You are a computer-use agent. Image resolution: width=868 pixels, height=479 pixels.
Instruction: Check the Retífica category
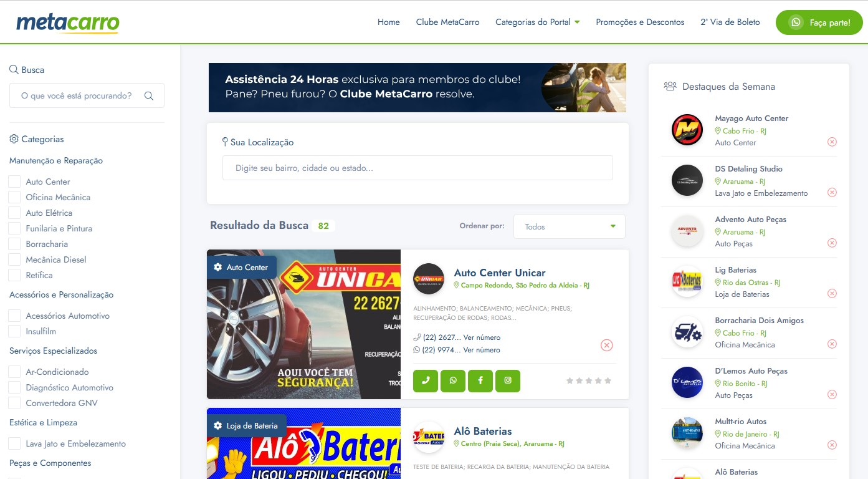pyautogui.click(x=14, y=275)
